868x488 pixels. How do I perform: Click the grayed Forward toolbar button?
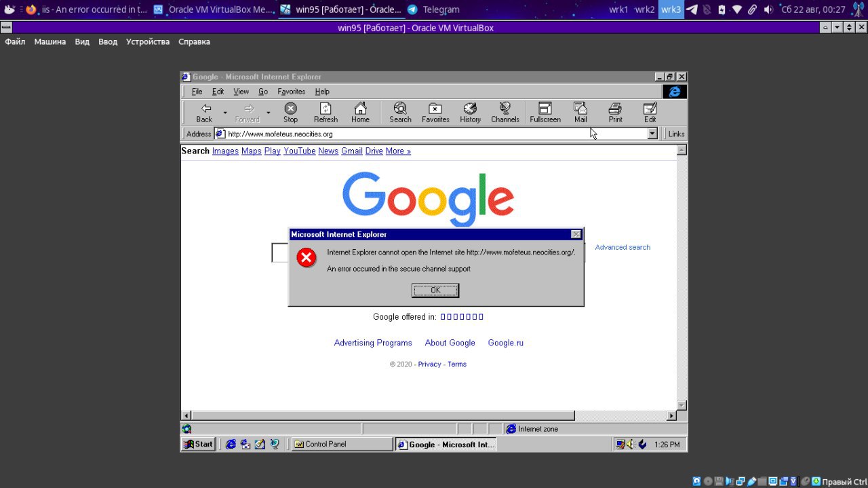coord(248,113)
